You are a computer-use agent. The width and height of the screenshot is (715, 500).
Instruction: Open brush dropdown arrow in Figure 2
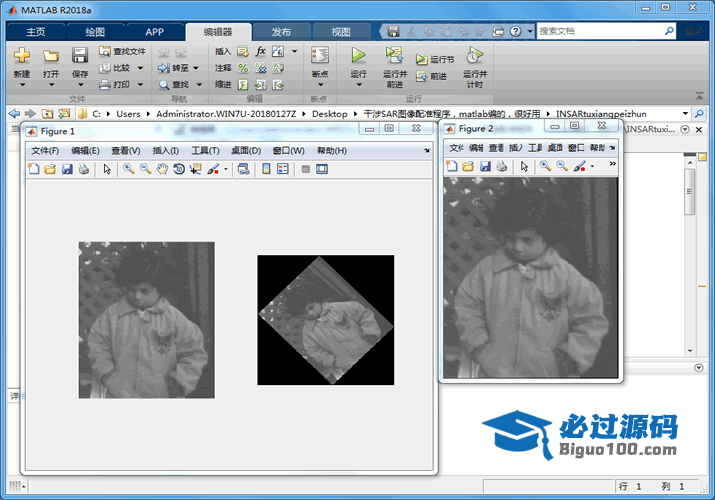[x=592, y=166]
